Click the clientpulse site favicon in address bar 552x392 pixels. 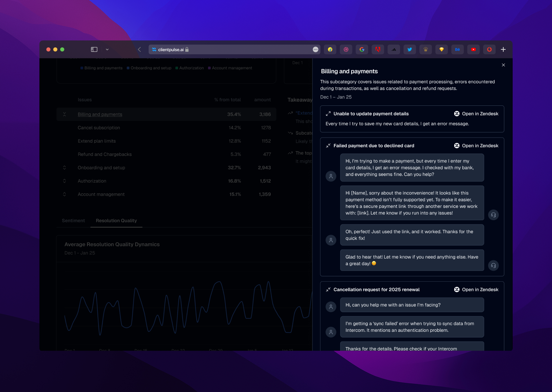click(x=154, y=49)
